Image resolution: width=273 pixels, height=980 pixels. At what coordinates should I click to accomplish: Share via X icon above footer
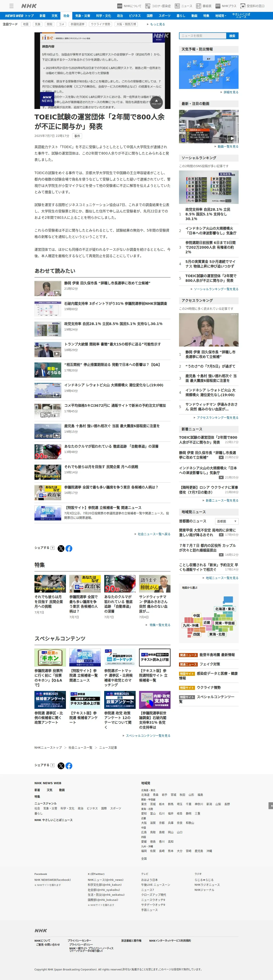point(61,765)
